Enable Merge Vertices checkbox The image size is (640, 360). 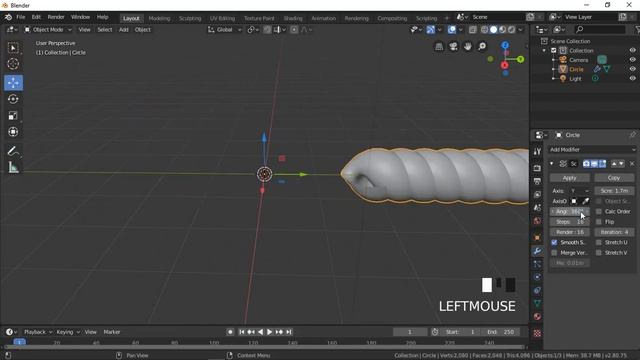(x=554, y=253)
